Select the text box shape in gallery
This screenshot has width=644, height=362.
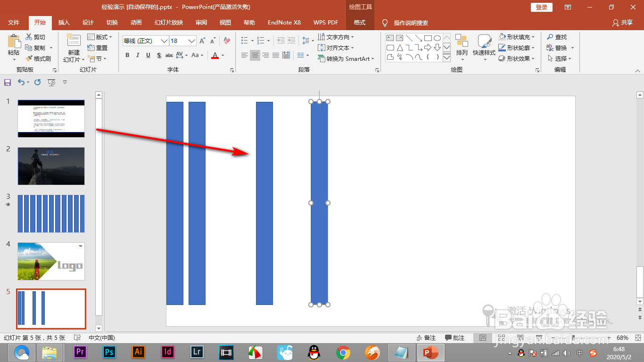click(390, 38)
